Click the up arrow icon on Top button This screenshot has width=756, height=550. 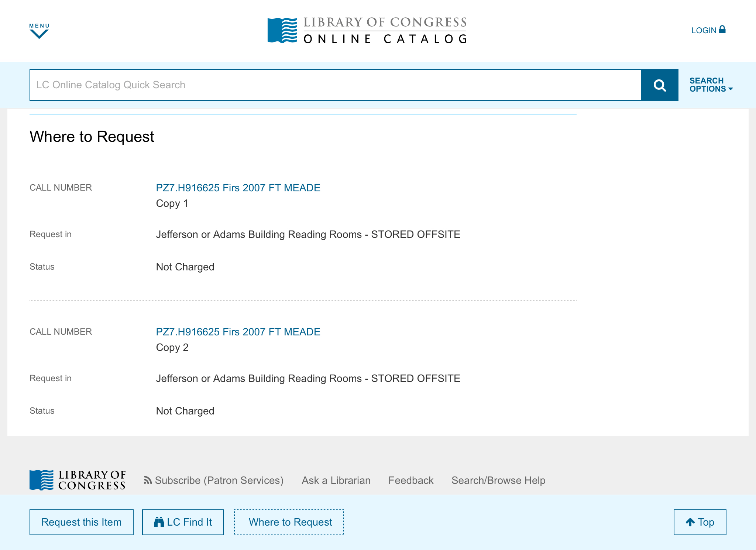click(690, 522)
